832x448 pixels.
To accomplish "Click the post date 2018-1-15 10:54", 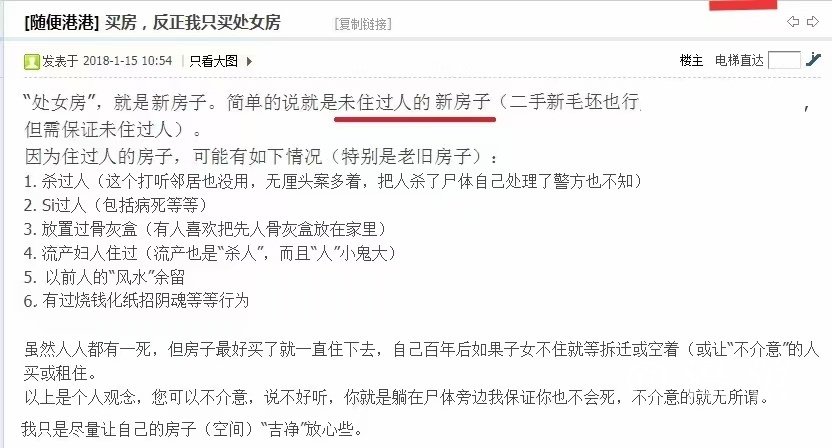I will tap(128, 61).
